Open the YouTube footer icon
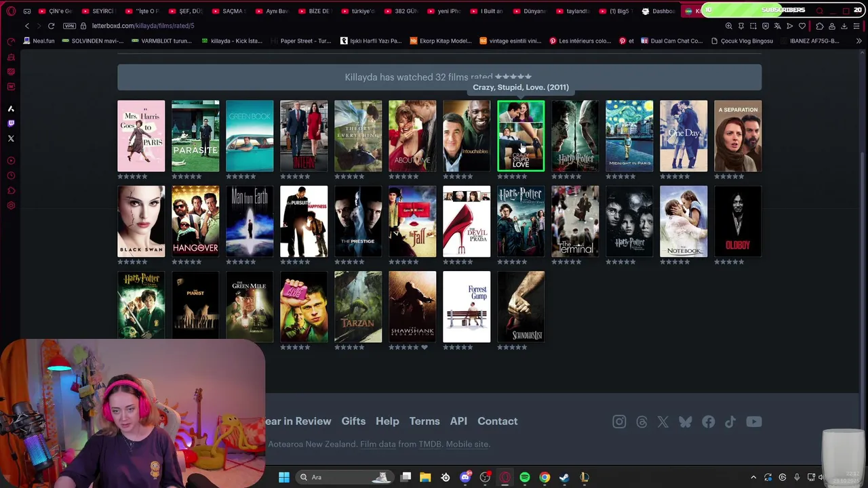 pyautogui.click(x=753, y=422)
